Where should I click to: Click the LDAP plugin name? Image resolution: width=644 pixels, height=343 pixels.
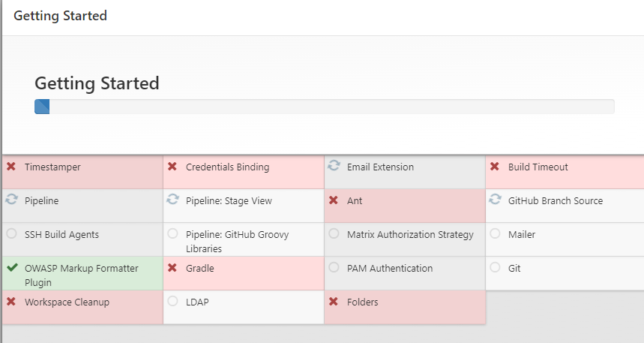tap(197, 302)
